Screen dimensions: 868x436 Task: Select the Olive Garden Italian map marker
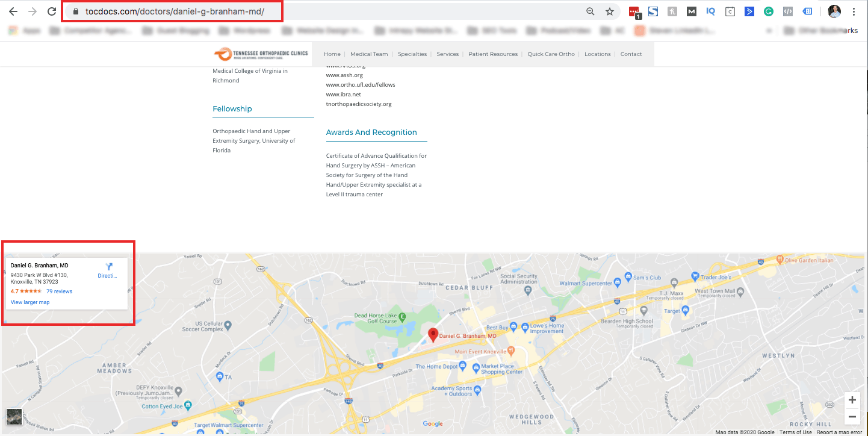[x=780, y=260]
